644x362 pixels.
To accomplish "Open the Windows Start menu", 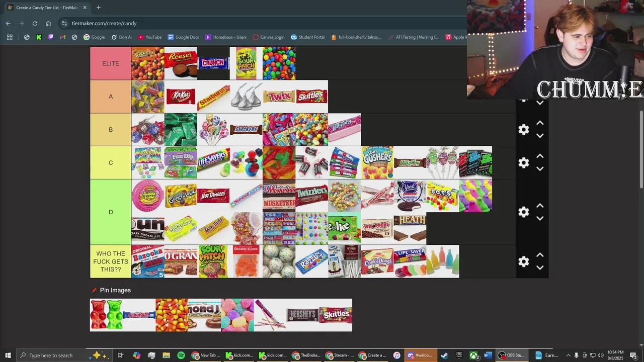I will coord(8,355).
